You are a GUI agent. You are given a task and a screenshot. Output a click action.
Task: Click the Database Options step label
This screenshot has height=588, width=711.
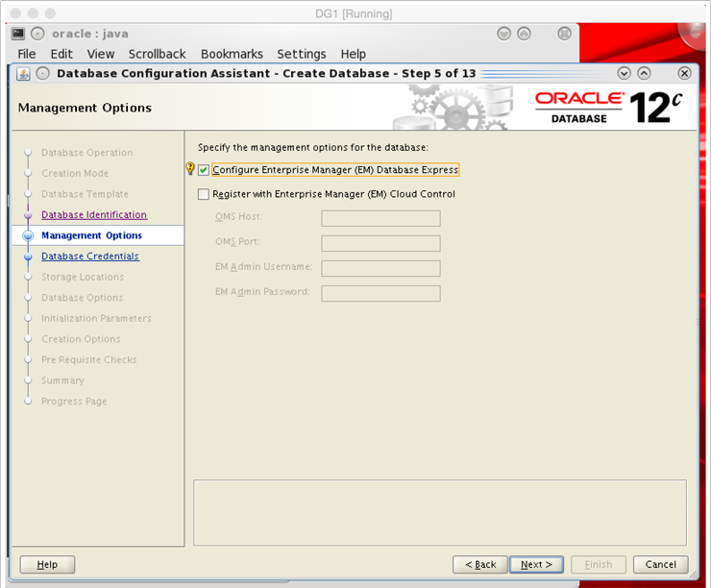click(x=82, y=298)
